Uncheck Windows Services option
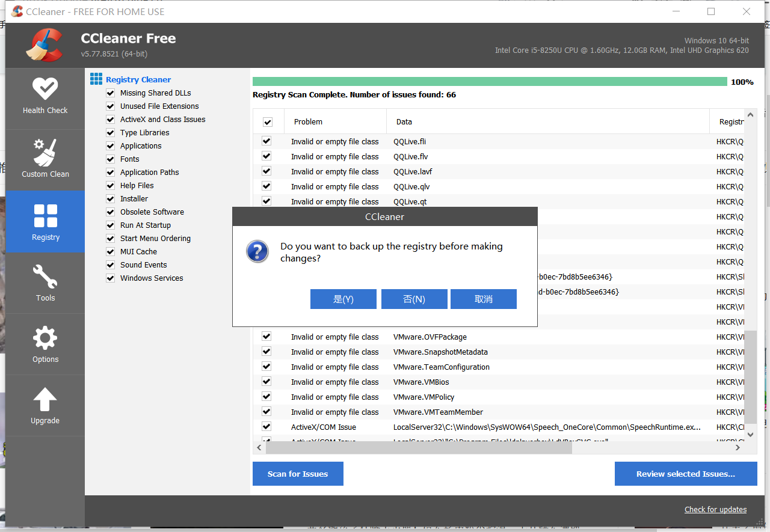The width and height of the screenshot is (770, 532). 110,278
